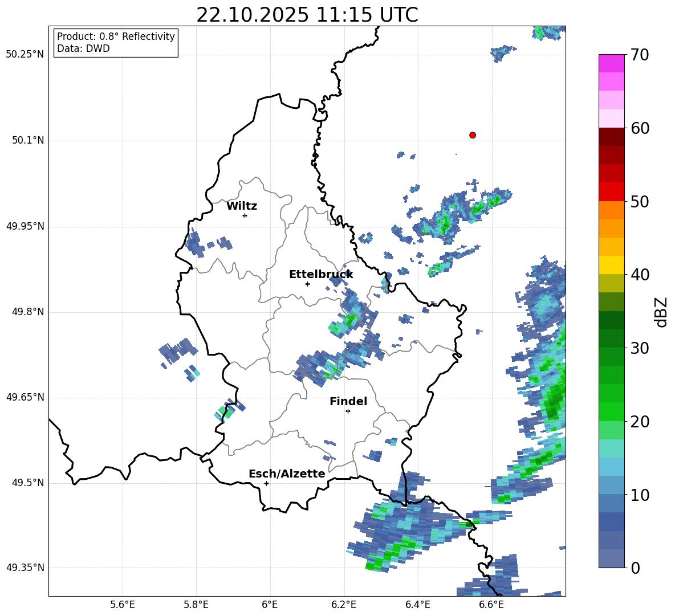
Task: Click the 49.8°N latitude label
Action: tap(28, 312)
